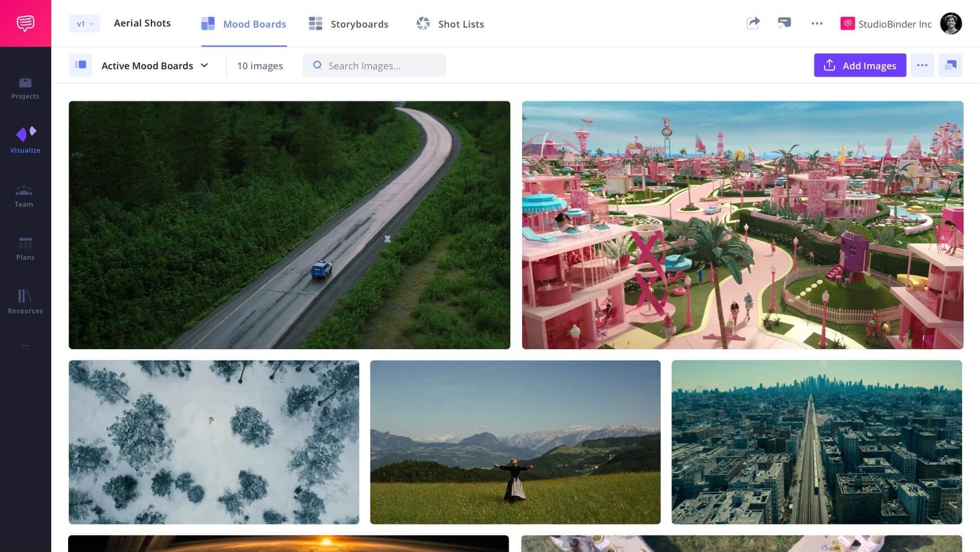The image size is (980, 552).
Task: Open the StudioBinder Inc account link
Action: 886,24
